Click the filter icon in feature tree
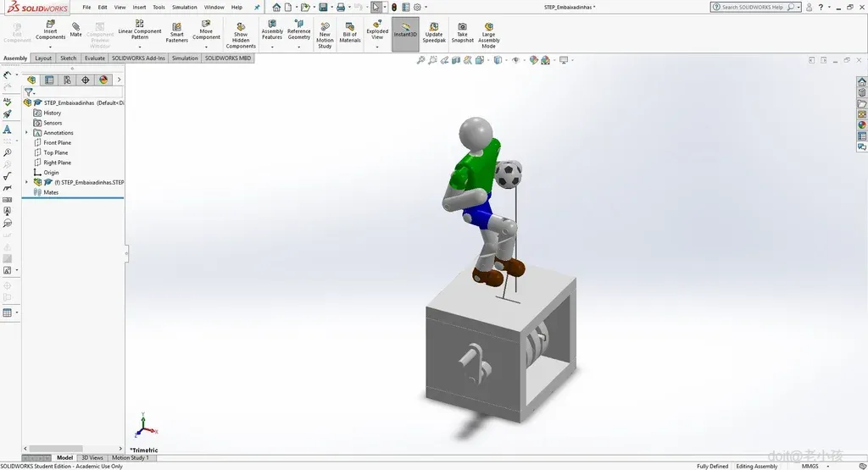868x470 pixels. [x=28, y=92]
